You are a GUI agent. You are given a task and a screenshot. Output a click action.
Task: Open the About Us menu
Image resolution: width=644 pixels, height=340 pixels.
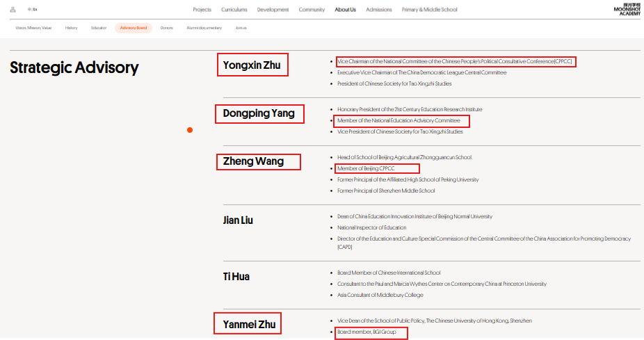[x=346, y=10]
